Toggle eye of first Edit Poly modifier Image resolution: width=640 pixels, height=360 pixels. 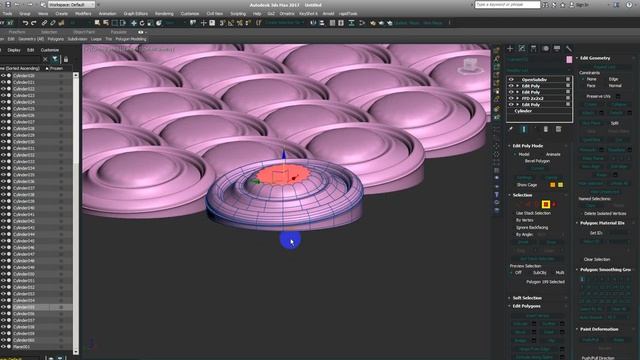point(511,86)
